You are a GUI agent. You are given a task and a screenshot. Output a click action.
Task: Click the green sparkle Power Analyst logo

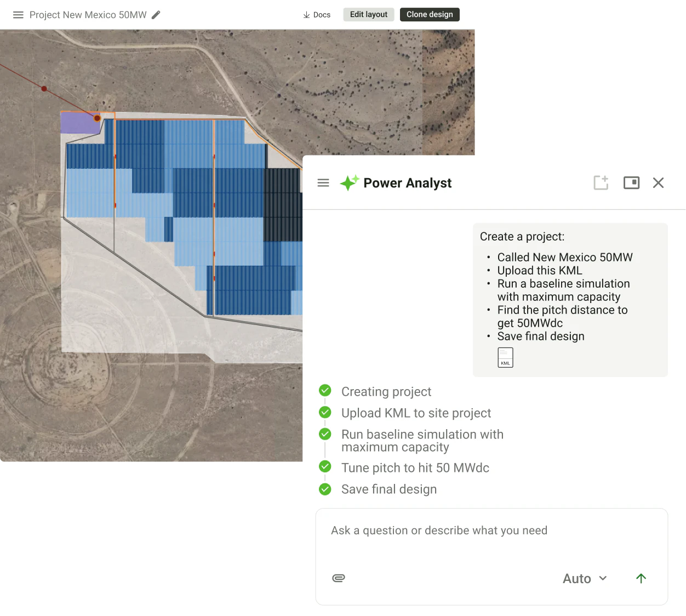350,182
